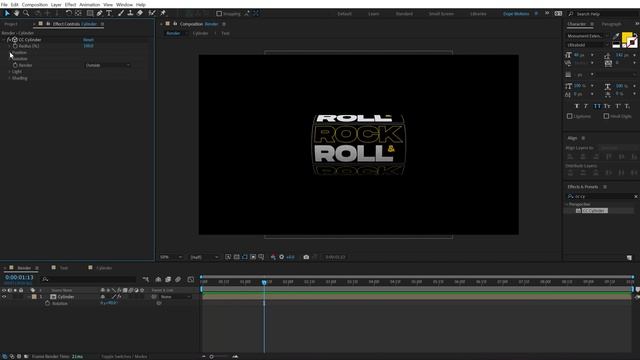Select the Rectangle shape tool
640x360 pixels.
point(89,13)
